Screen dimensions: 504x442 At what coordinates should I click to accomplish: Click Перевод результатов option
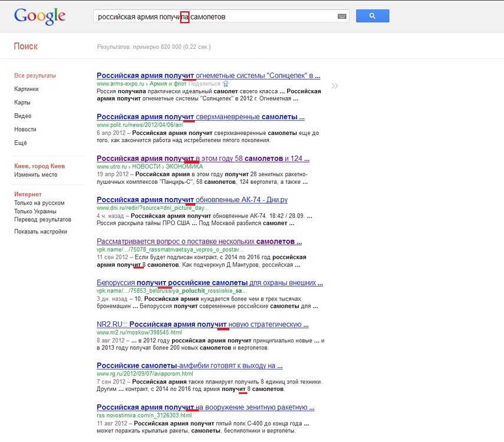(x=43, y=220)
